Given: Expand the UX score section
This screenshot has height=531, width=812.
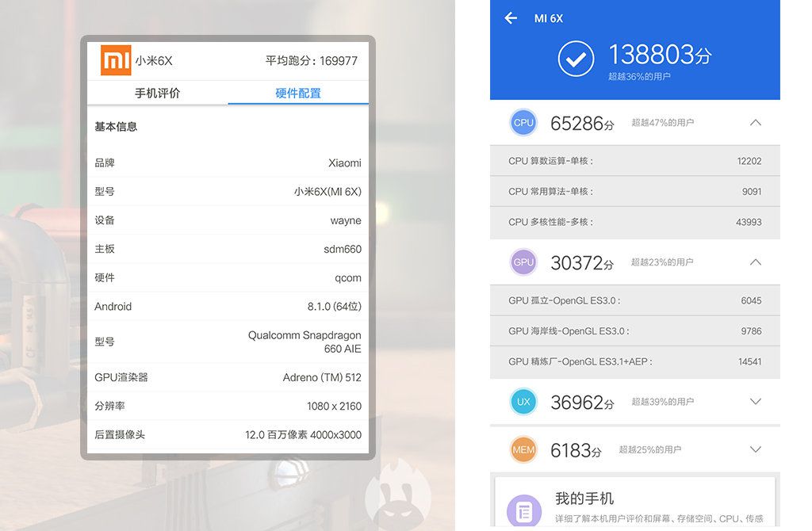Looking at the screenshot, I should pos(756,402).
